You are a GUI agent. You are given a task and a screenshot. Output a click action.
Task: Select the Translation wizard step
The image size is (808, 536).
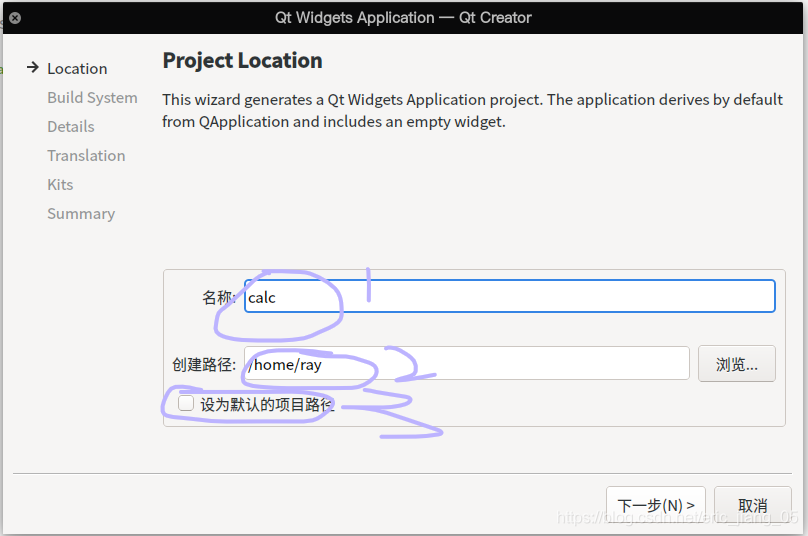pos(86,156)
